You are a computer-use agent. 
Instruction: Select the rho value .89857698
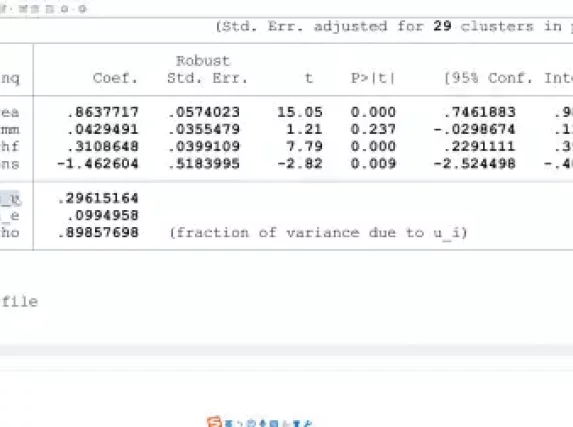tap(98, 233)
